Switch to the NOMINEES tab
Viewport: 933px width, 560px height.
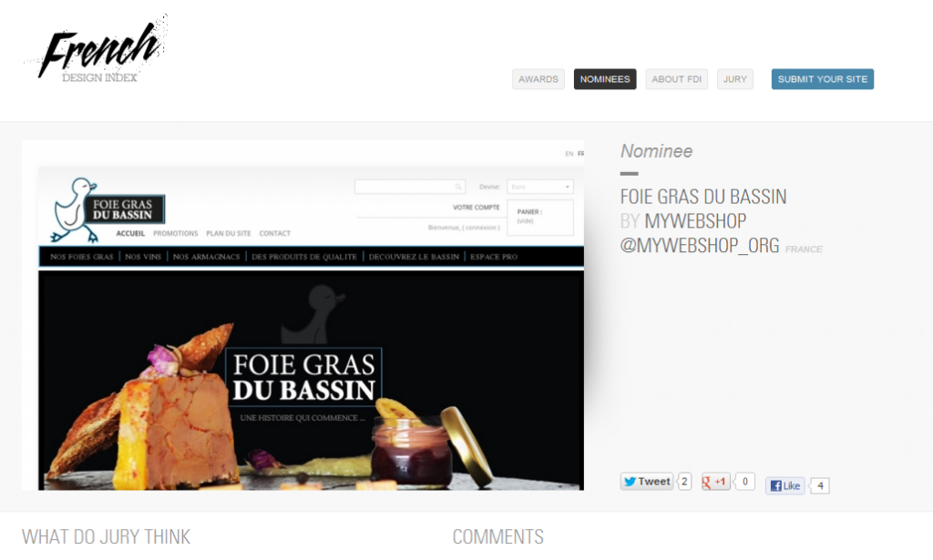tap(604, 79)
